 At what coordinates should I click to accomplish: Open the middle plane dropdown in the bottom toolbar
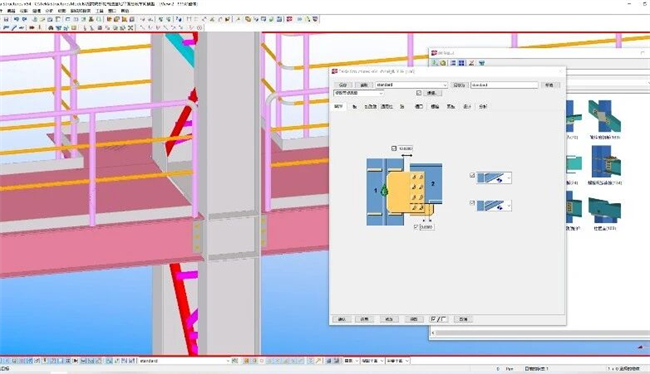[x=372, y=361]
